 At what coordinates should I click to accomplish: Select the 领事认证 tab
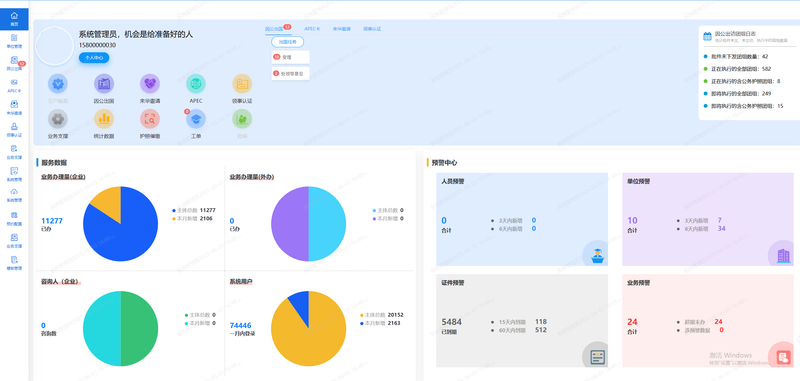click(x=372, y=29)
